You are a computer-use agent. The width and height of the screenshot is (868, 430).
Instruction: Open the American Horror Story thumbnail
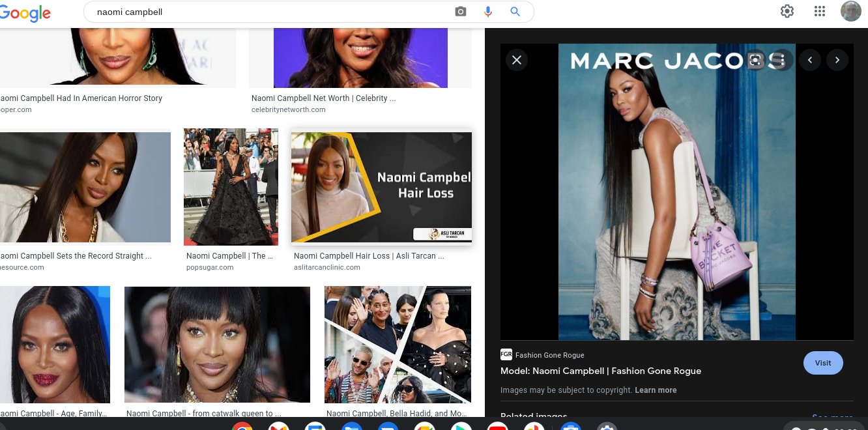tap(118, 58)
